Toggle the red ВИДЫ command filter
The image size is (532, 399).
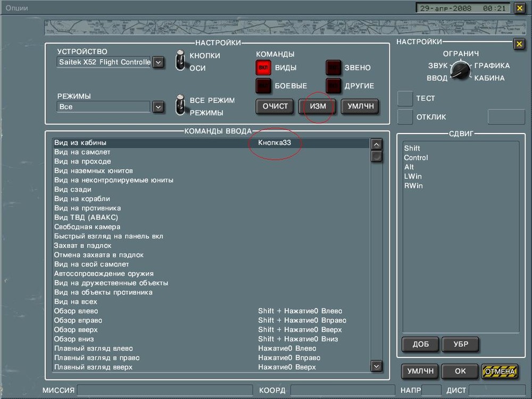(263, 68)
